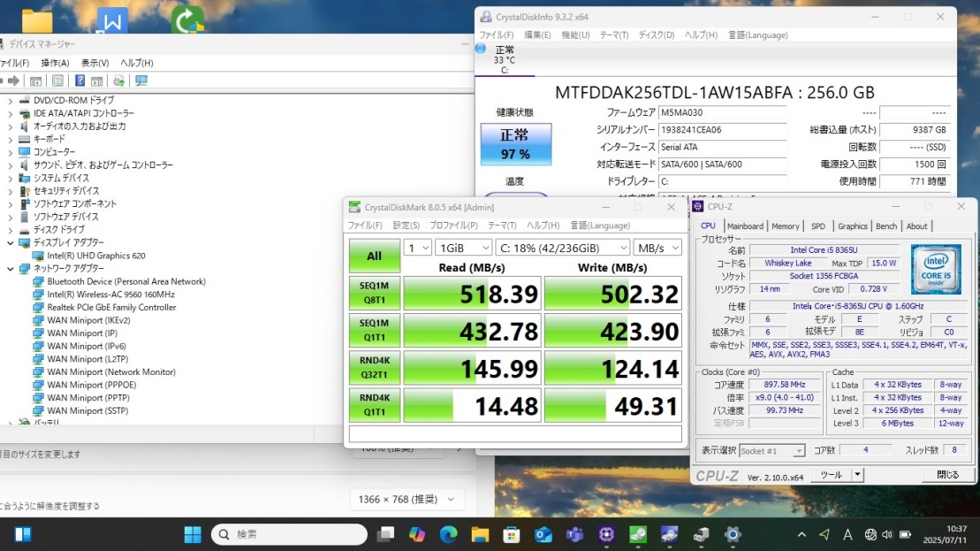Run the RND4K Q32T1 benchmark
This screenshot has height=551, width=980.
375,368
